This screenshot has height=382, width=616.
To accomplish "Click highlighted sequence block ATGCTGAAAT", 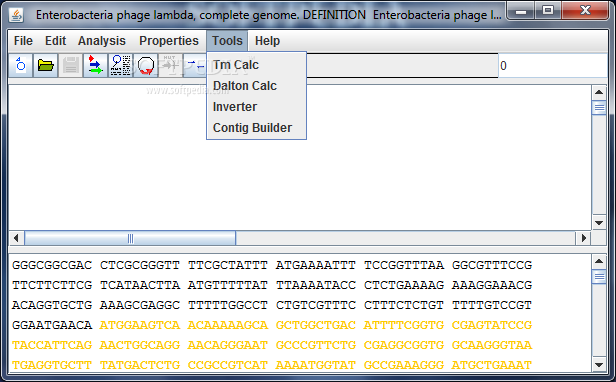I will pos(492,365).
